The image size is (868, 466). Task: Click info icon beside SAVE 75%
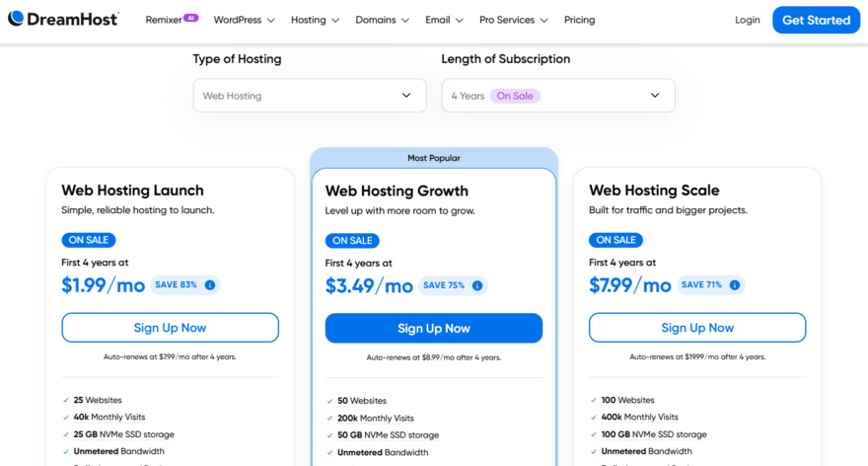[477, 285]
